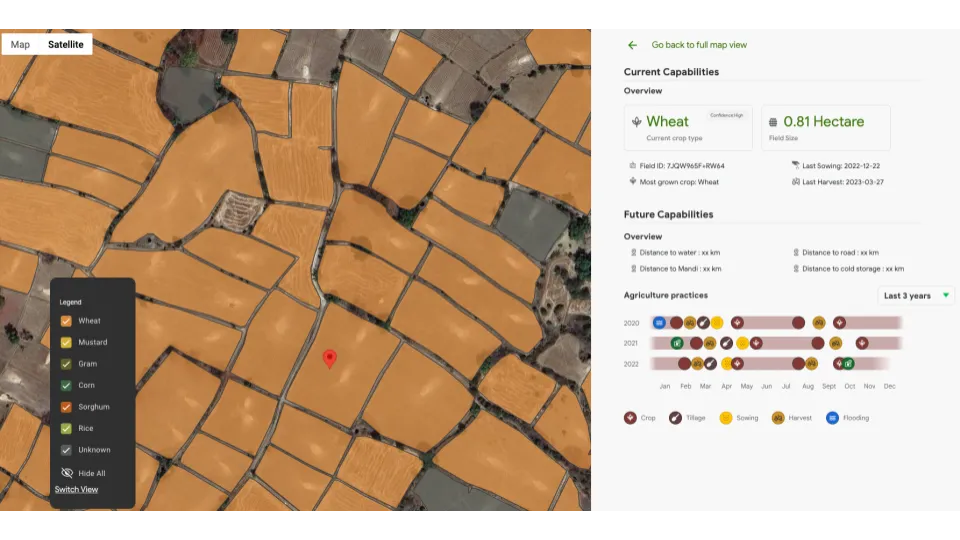Click the back arrow icon

point(632,45)
